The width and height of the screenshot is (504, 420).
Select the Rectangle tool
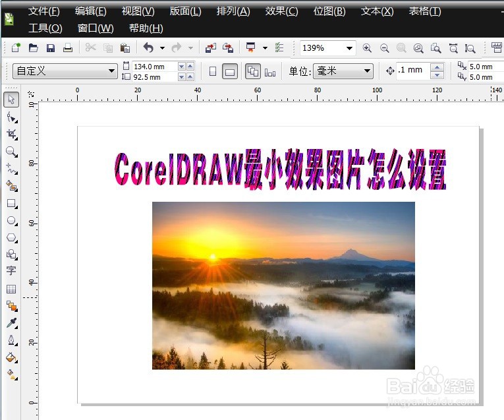[12, 203]
